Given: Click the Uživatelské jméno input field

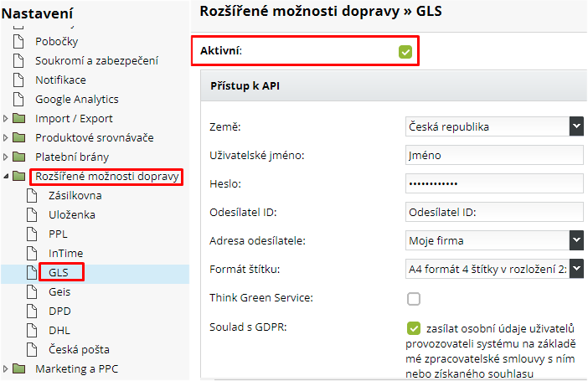Looking at the screenshot, I should [493, 155].
